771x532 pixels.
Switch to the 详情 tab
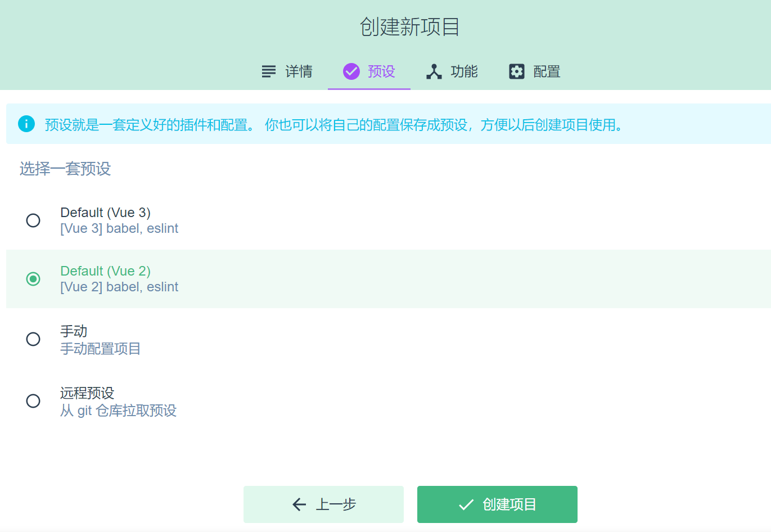(287, 71)
